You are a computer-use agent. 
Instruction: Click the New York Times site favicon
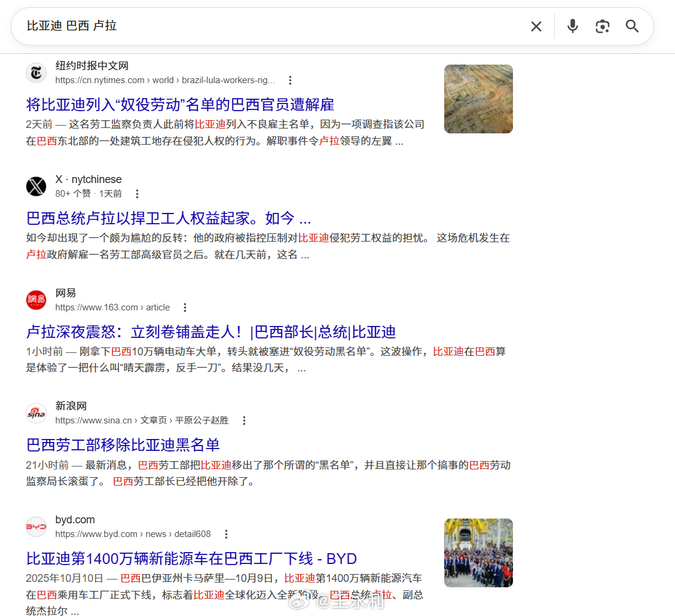(36, 73)
